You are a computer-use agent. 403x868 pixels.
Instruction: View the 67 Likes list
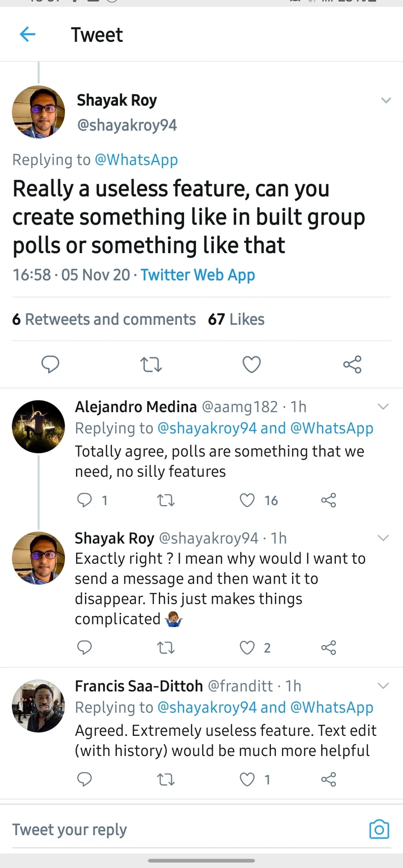point(236,319)
